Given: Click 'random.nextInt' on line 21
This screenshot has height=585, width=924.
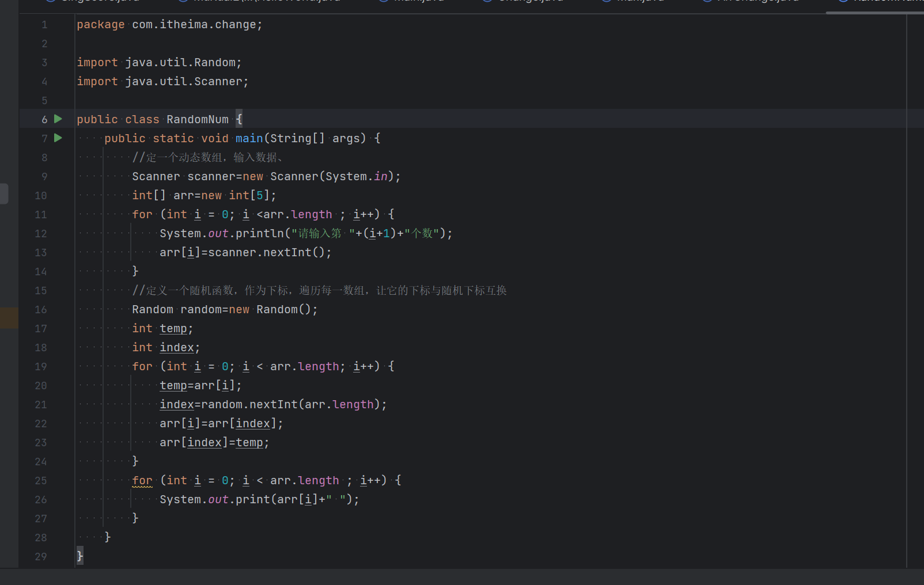Looking at the screenshot, I should pyautogui.click(x=249, y=405).
